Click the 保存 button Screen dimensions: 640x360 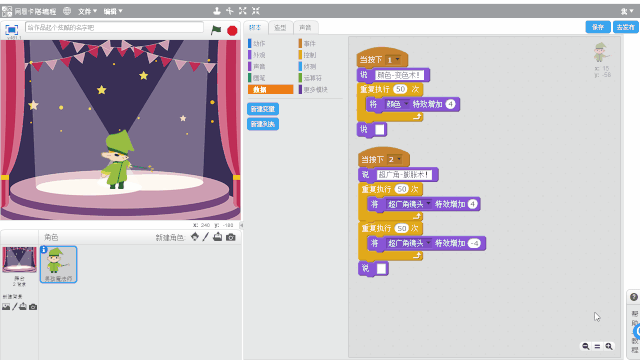click(598, 27)
